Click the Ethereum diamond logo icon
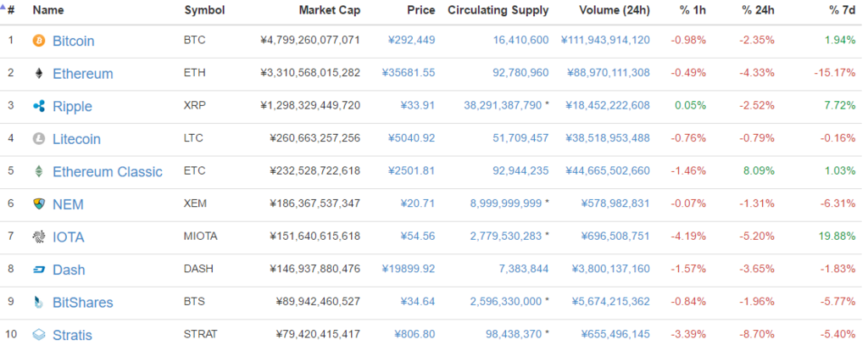This screenshot has height=351, width=868. tap(39, 73)
